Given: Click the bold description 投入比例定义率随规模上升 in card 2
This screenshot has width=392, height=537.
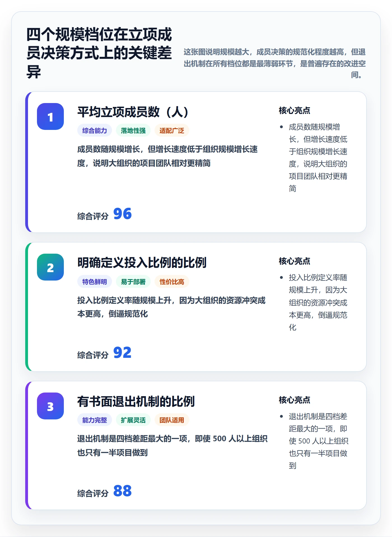Looking at the screenshot, I should pyautogui.click(x=171, y=307).
